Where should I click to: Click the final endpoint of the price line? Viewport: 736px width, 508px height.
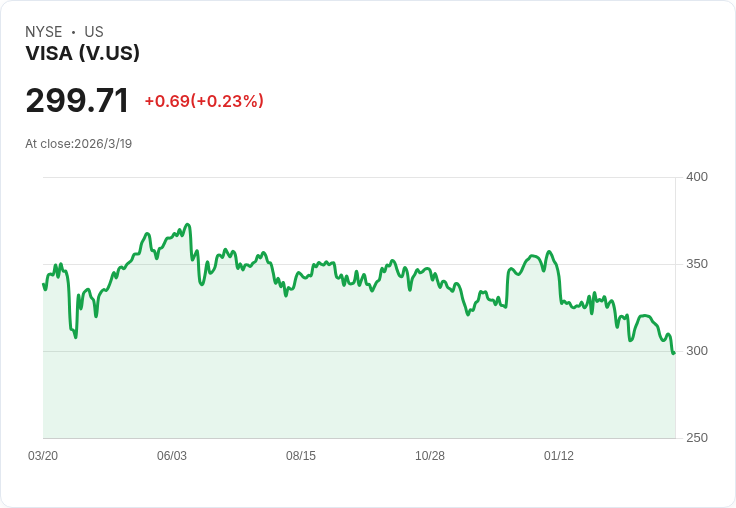674,352
